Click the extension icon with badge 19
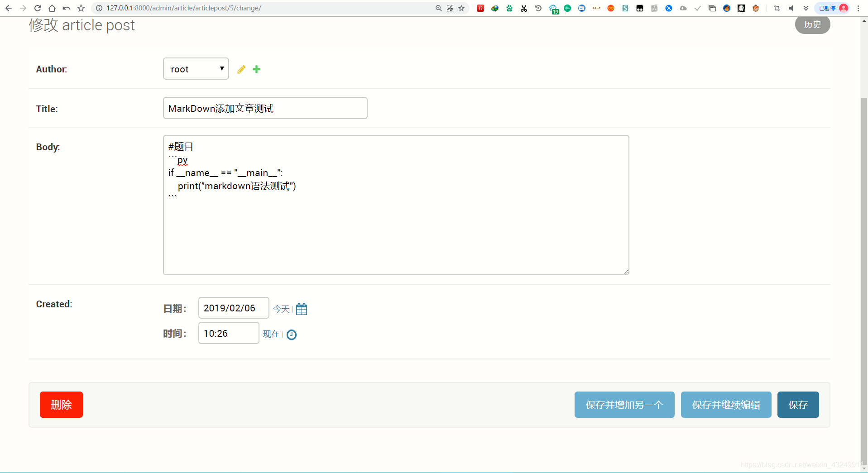 click(x=554, y=9)
